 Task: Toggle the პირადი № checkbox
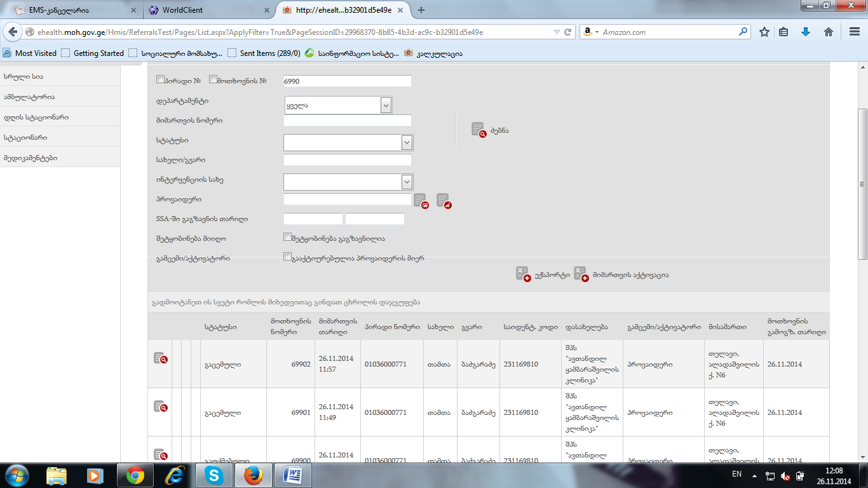point(160,80)
